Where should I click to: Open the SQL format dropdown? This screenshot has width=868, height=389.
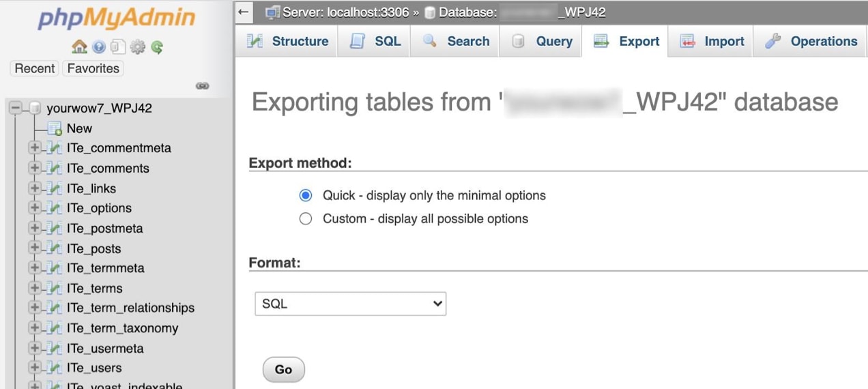point(350,304)
